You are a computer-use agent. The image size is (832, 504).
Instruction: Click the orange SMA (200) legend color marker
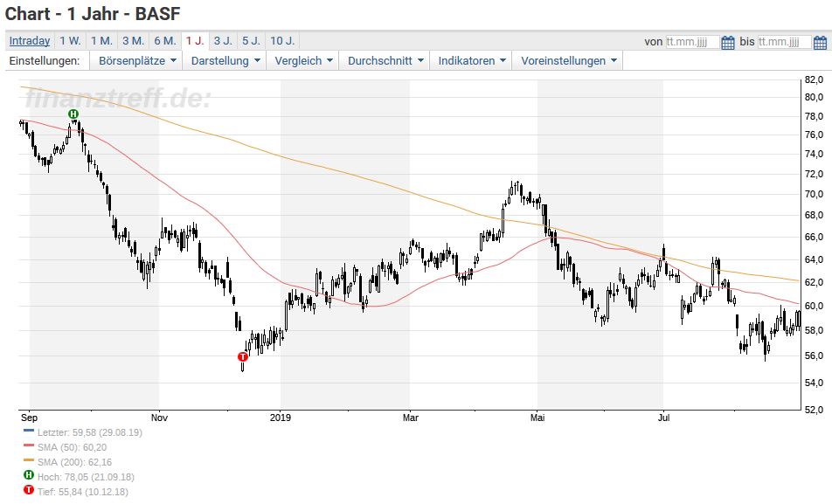point(29,460)
